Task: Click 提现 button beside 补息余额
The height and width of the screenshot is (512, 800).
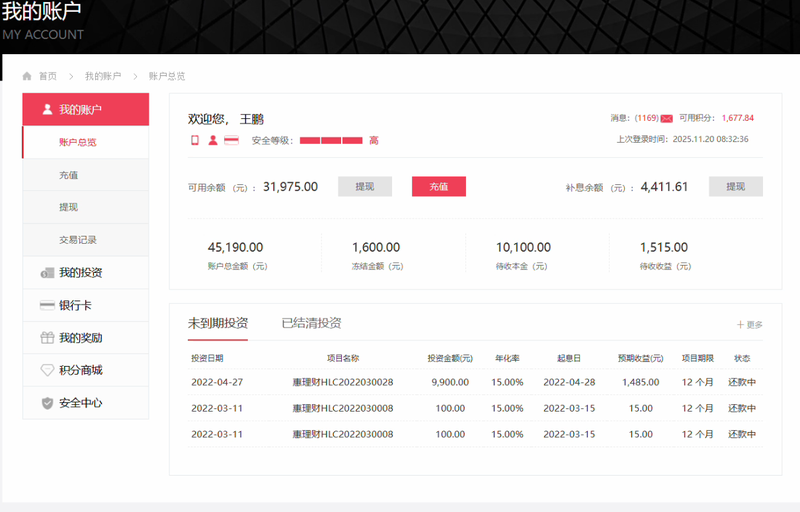Action: [x=736, y=187]
